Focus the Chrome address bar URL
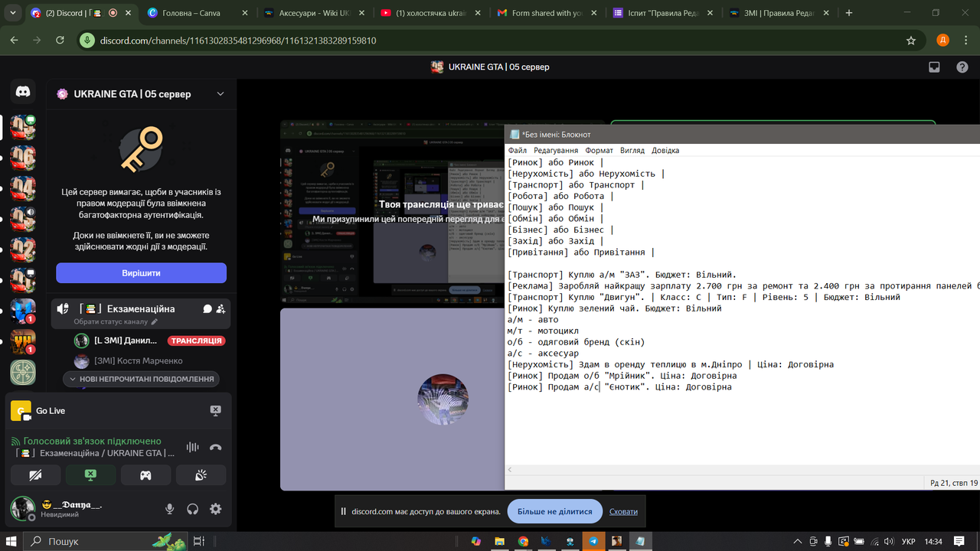The height and width of the screenshot is (551, 980). tap(238, 41)
